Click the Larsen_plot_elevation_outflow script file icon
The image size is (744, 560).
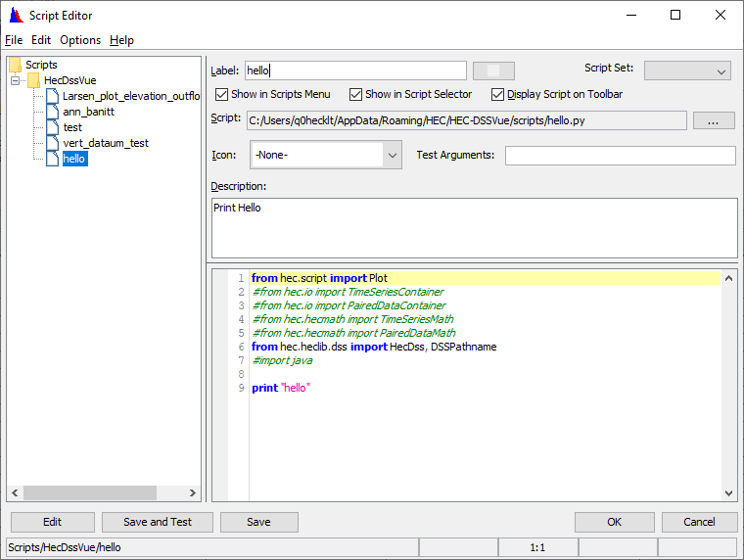coord(53,96)
